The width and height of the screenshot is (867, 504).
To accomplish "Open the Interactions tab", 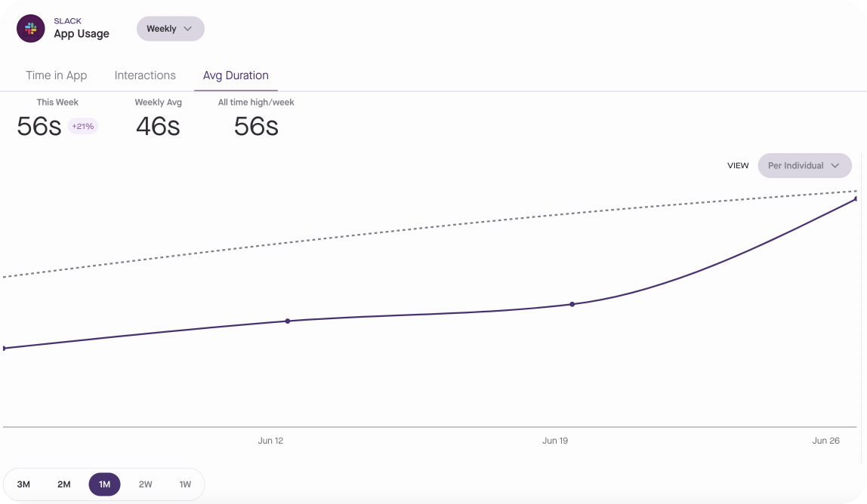I will click(144, 75).
